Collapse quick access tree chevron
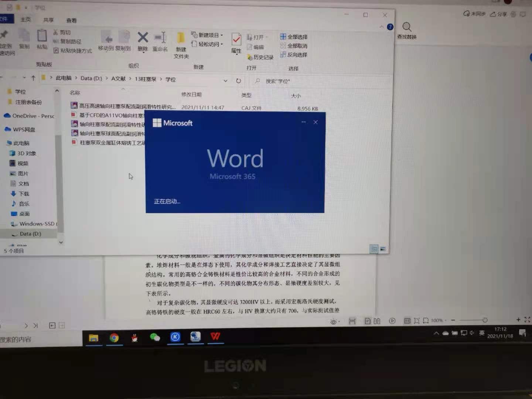 click(57, 91)
